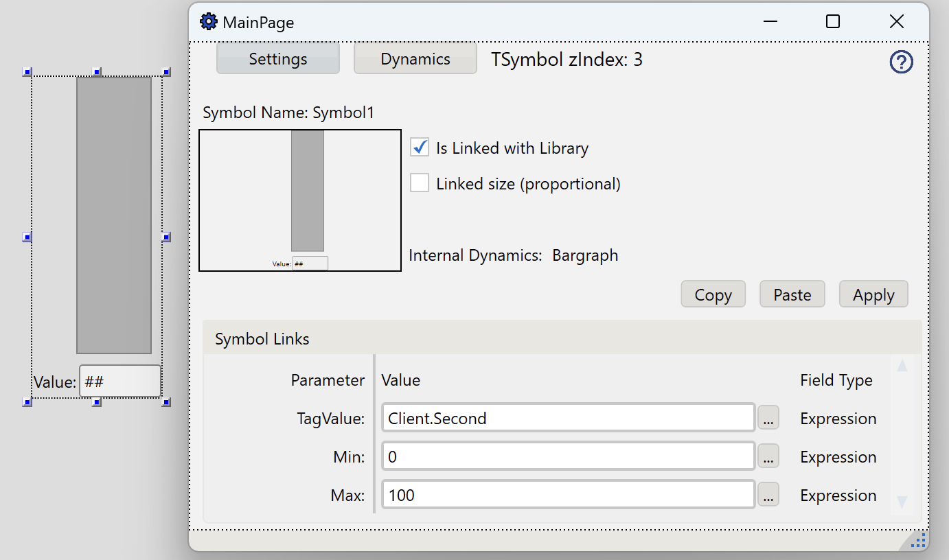Click the MainPage gear icon in title bar
Viewport: 949px width, 560px height.
coord(208,22)
